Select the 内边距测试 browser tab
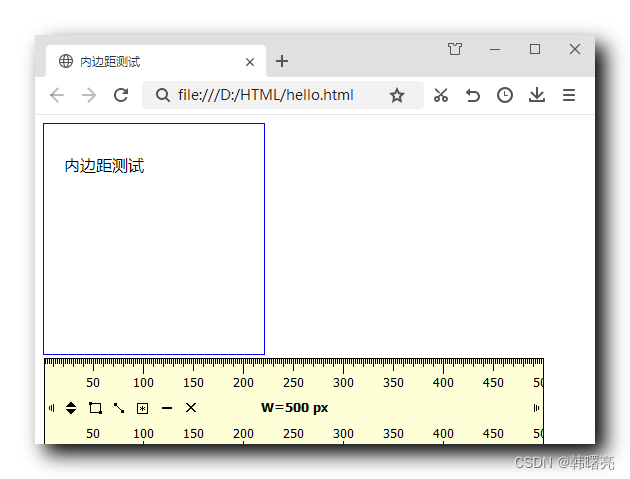Image resolution: width=630 pixels, height=479 pixels. click(156, 61)
